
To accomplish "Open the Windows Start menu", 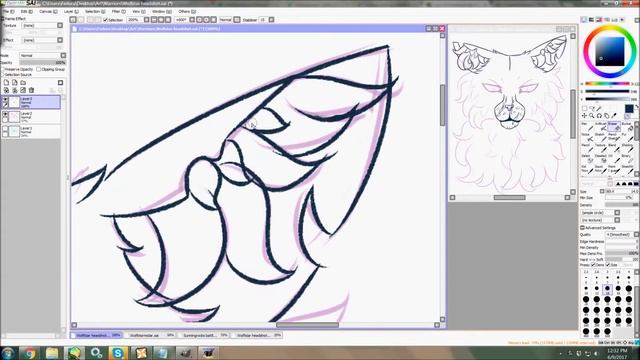I will click(x=8, y=353).
